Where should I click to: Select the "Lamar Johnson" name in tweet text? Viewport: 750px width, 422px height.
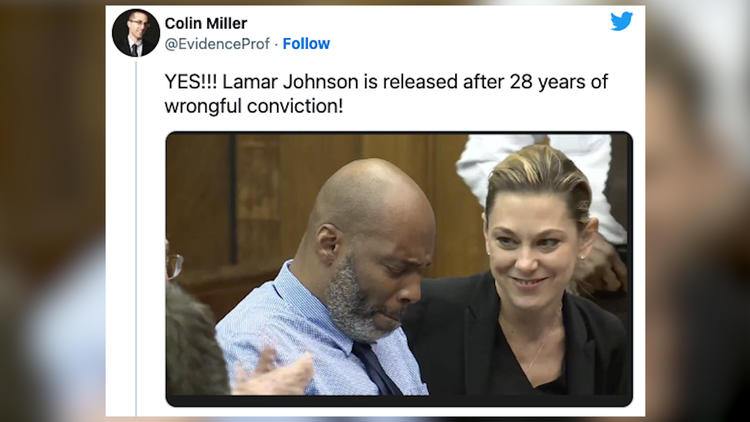coord(290,81)
